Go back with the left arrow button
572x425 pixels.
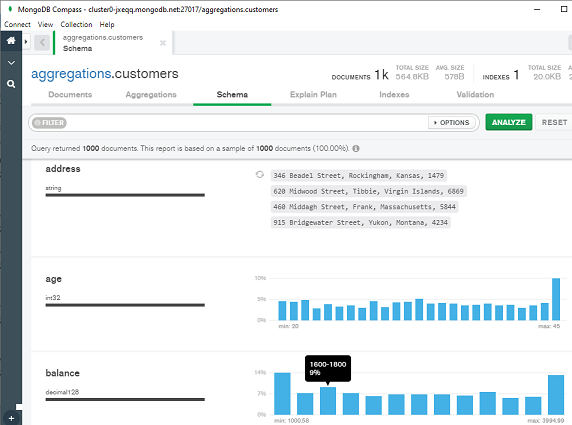[42, 43]
